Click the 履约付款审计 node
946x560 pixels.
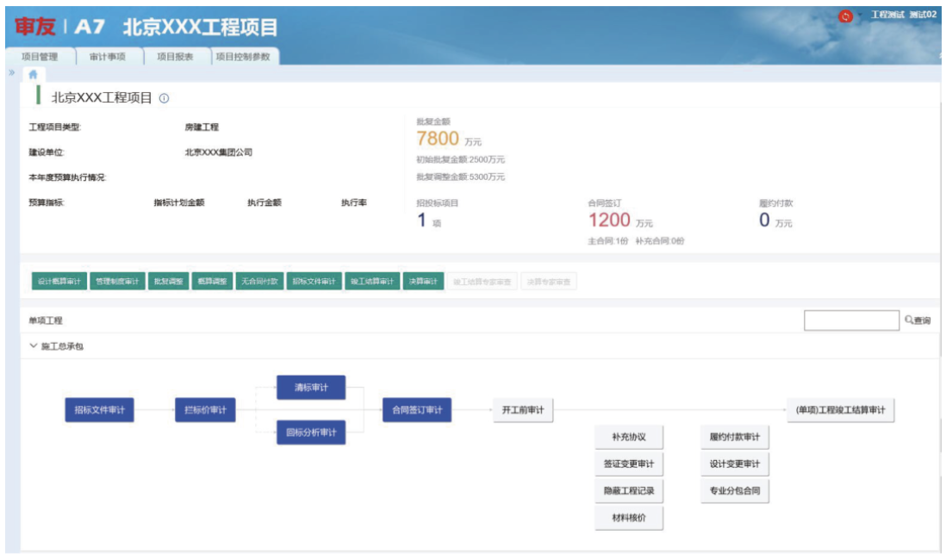click(735, 437)
